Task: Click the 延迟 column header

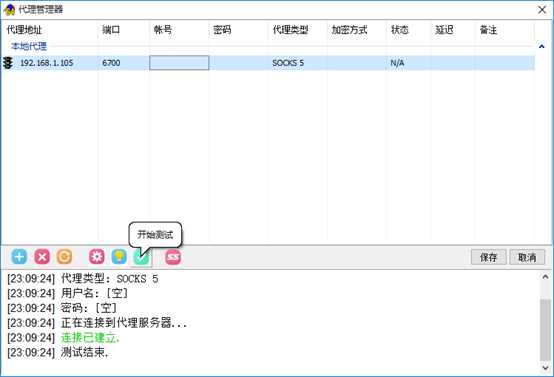Action: (453, 30)
